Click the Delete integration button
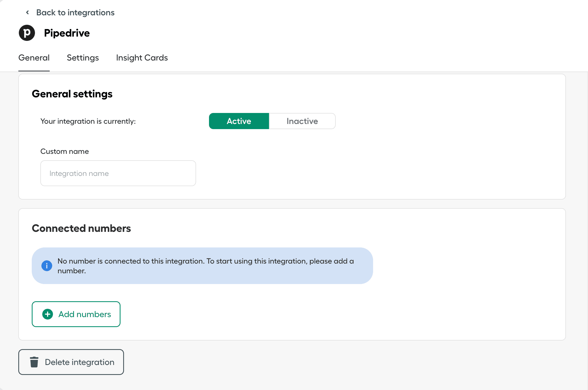 [71, 362]
